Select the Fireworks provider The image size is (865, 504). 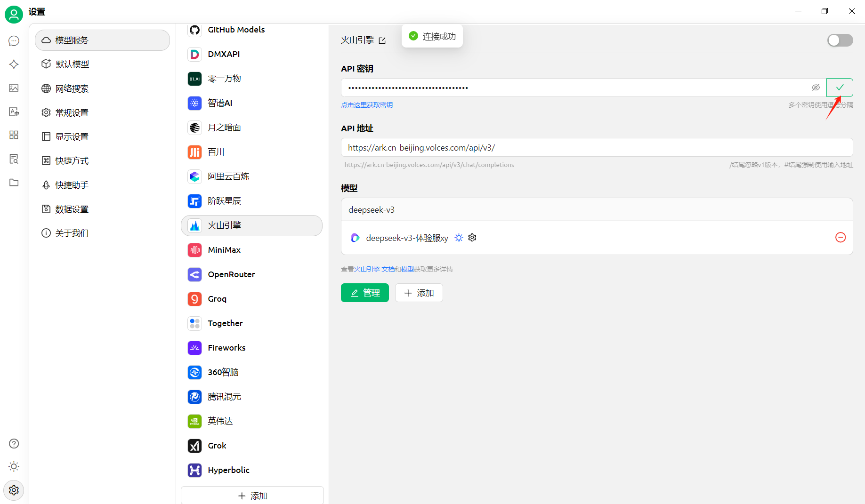click(252, 348)
